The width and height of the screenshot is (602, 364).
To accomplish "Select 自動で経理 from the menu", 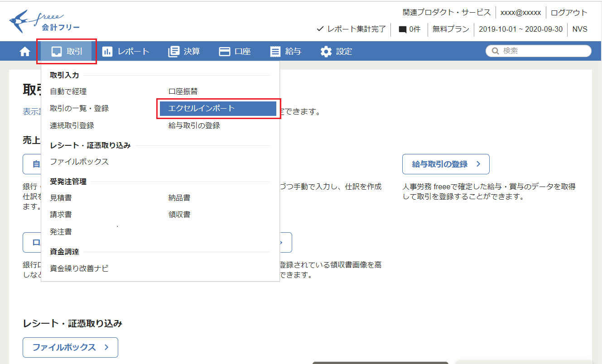I will click(68, 91).
